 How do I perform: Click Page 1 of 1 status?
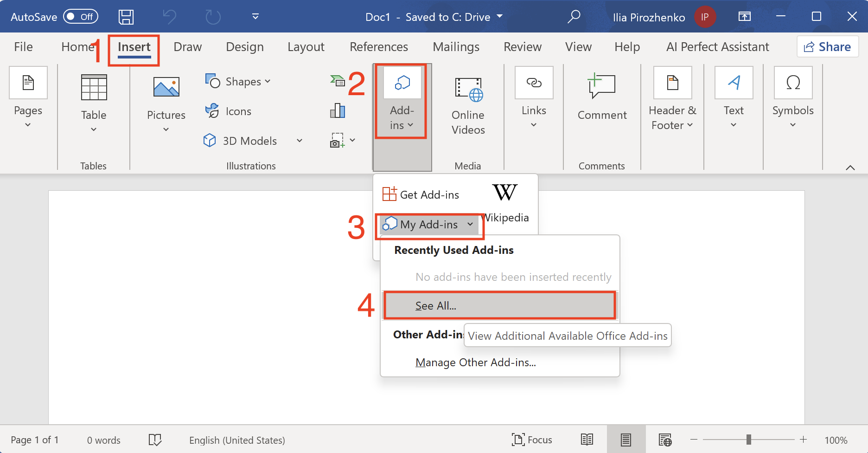(x=35, y=440)
